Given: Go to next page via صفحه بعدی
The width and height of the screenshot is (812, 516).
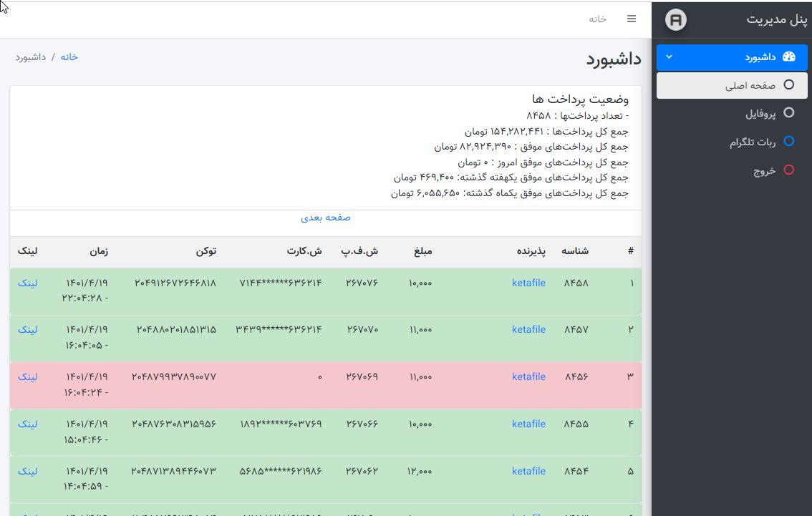Looking at the screenshot, I should [x=326, y=218].
